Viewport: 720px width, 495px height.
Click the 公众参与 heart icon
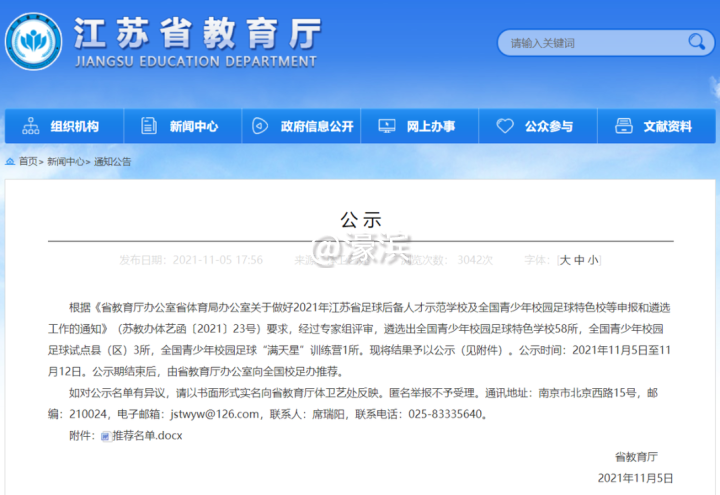(506, 126)
